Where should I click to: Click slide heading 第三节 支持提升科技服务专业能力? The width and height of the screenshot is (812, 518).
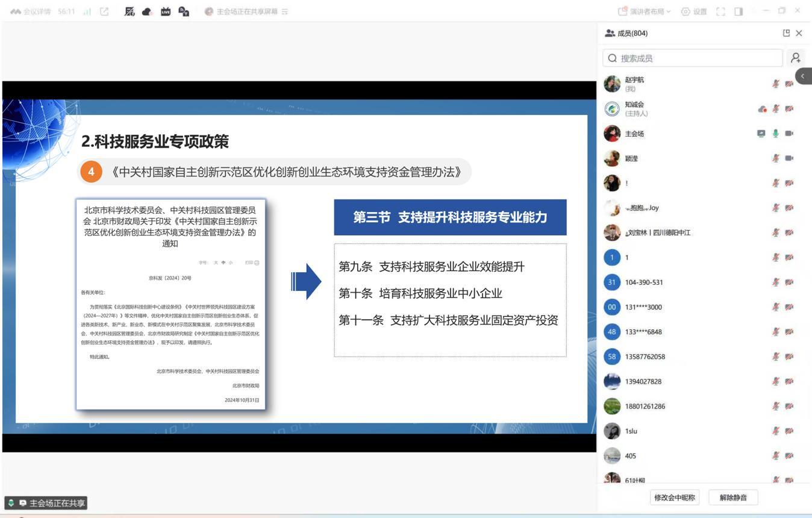pyautogui.click(x=450, y=217)
